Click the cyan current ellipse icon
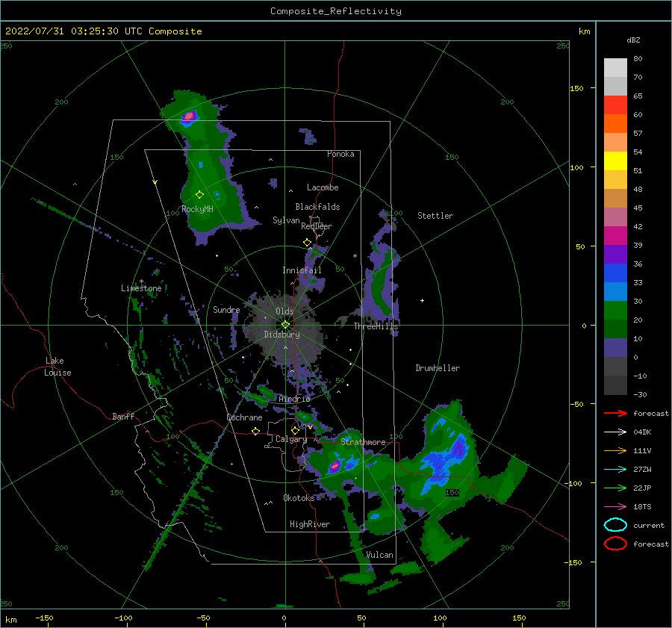Screen dimensions: 672x628 615,525
